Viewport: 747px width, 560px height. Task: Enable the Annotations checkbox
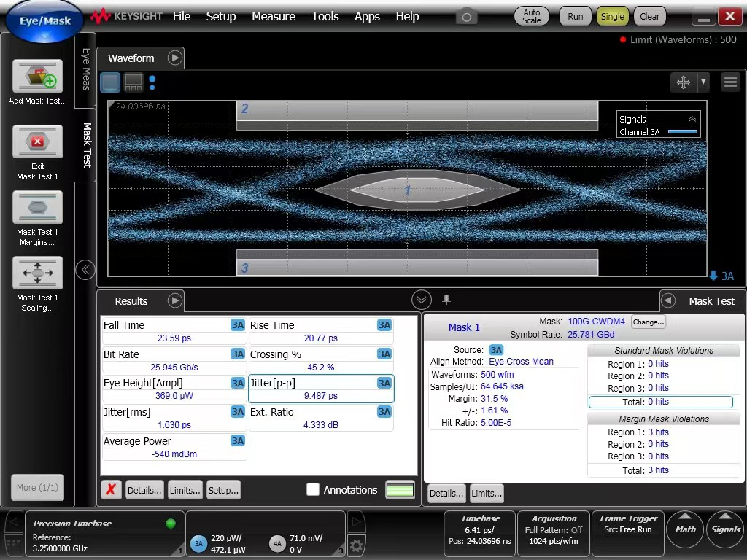tap(313, 490)
